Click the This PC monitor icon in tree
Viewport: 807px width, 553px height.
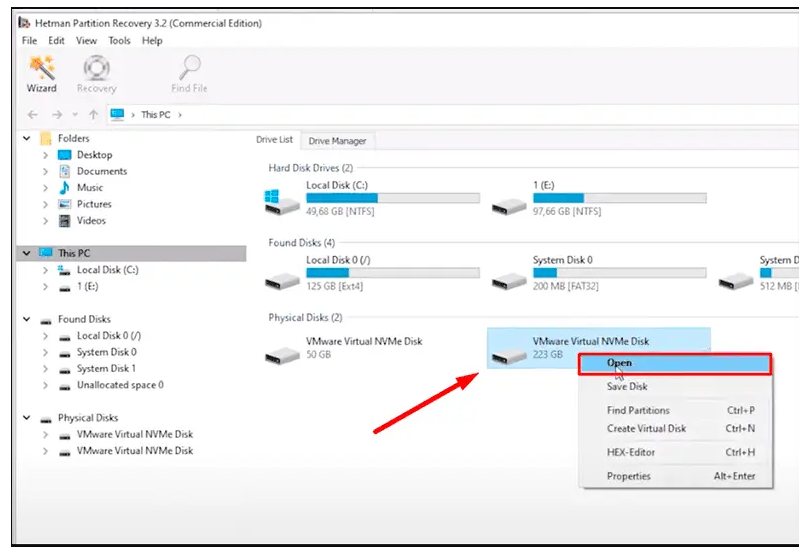click(x=46, y=252)
